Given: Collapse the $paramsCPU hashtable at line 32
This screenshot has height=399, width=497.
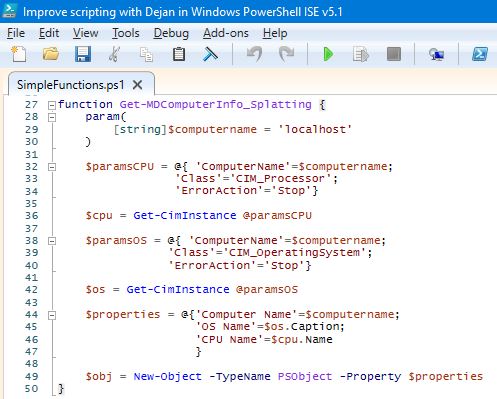Looking at the screenshot, I should coord(52,167).
